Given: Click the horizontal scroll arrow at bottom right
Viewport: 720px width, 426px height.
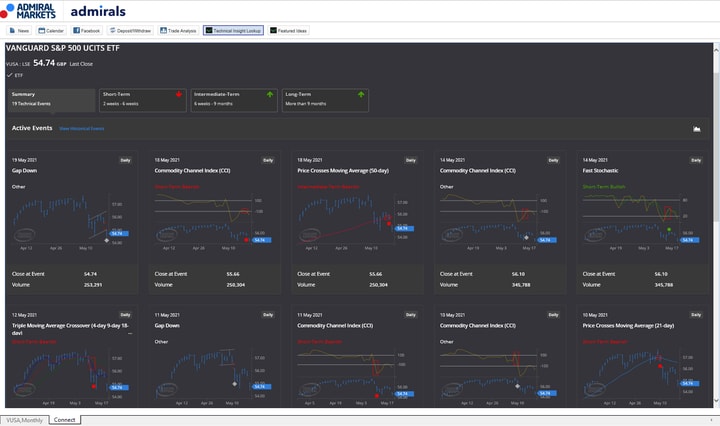Looking at the screenshot, I should pyautogui.click(x=711, y=420).
